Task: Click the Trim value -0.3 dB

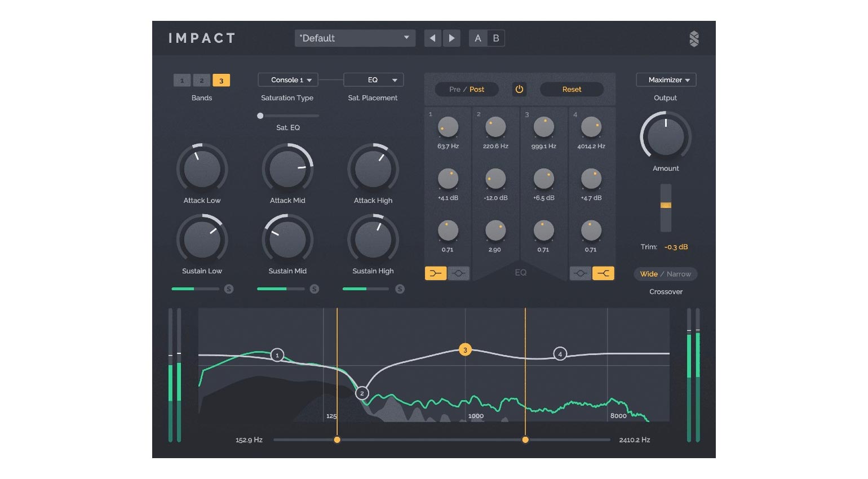Action: click(x=676, y=247)
